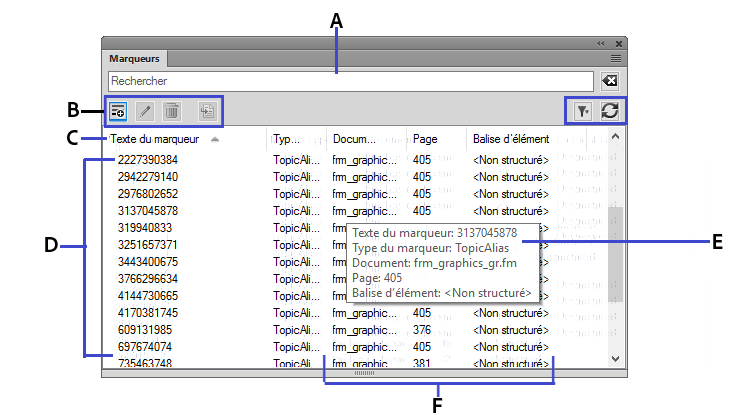Click the Balise d'élément column header
Viewport: 729px width, 415px height.
pyautogui.click(x=510, y=139)
